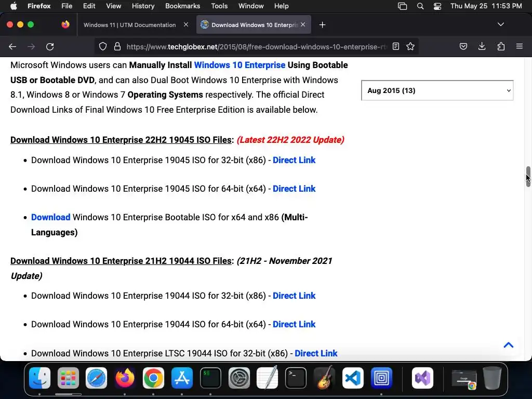Open Firefox from the dock
The width and height of the screenshot is (532, 399).
point(125,378)
